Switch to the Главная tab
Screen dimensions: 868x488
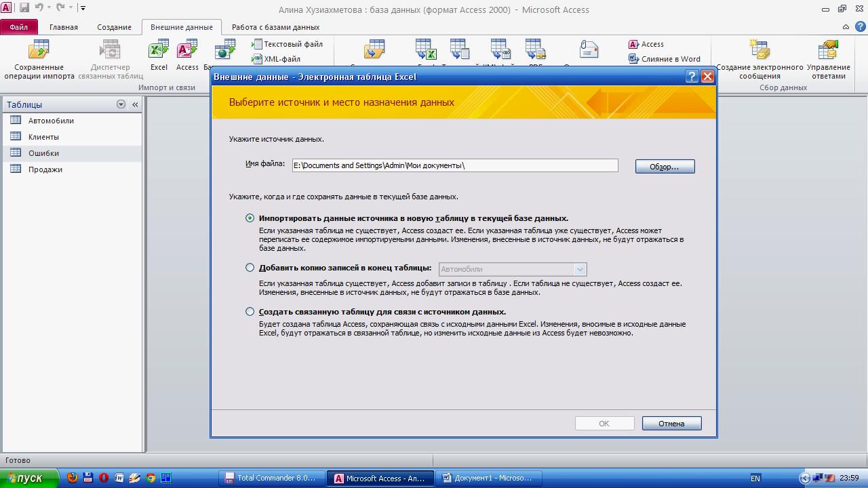64,27
